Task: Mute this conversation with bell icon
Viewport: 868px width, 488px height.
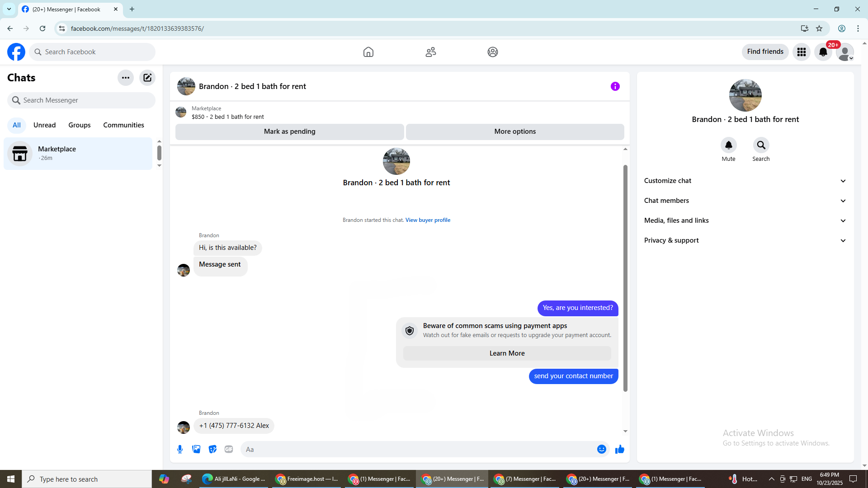Action: click(728, 145)
